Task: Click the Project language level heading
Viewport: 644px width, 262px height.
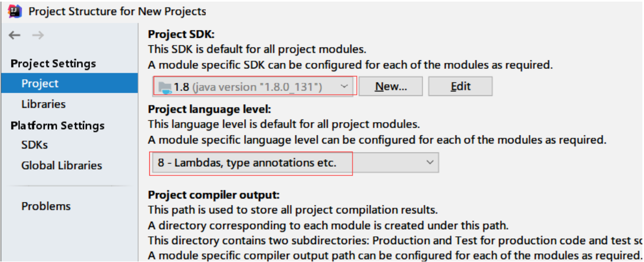Action: point(210,109)
